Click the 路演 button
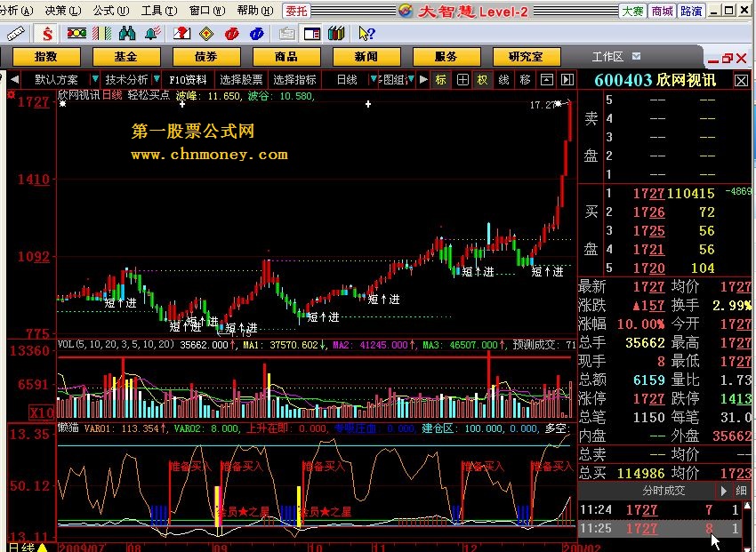756x552 pixels. 691,11
